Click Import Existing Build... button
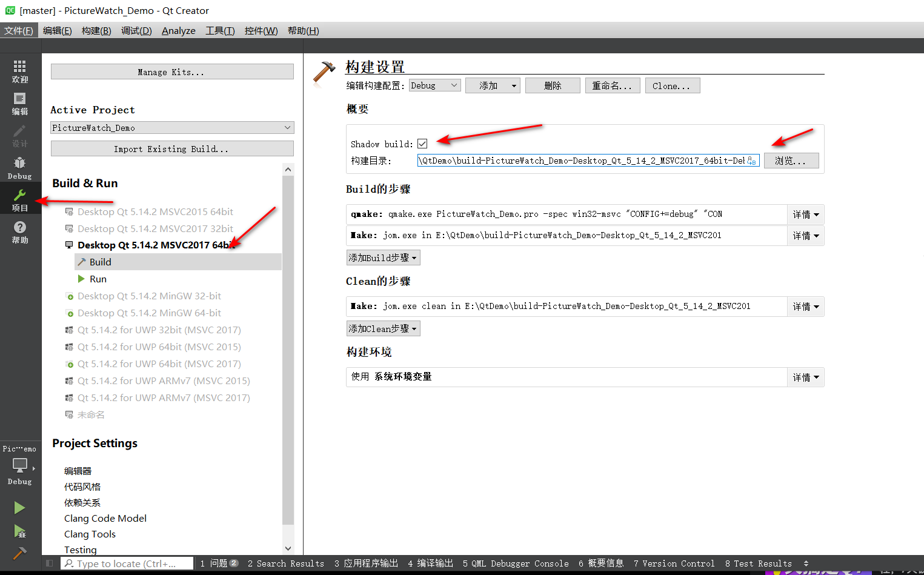Viewport: 924px width, 575px height. (172, 148)
